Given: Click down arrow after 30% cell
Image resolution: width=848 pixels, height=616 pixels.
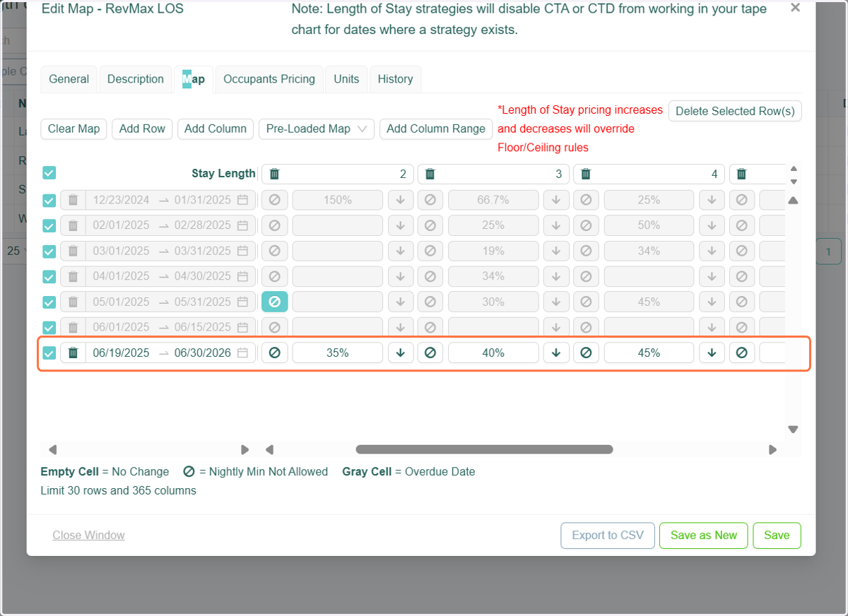Looking at the screenshot, I should pos(556,302).
